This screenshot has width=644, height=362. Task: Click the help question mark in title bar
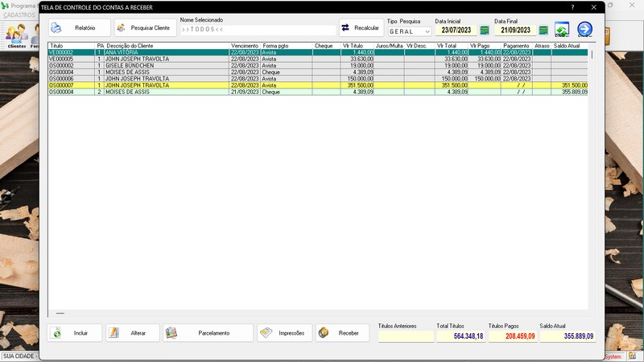572,7
